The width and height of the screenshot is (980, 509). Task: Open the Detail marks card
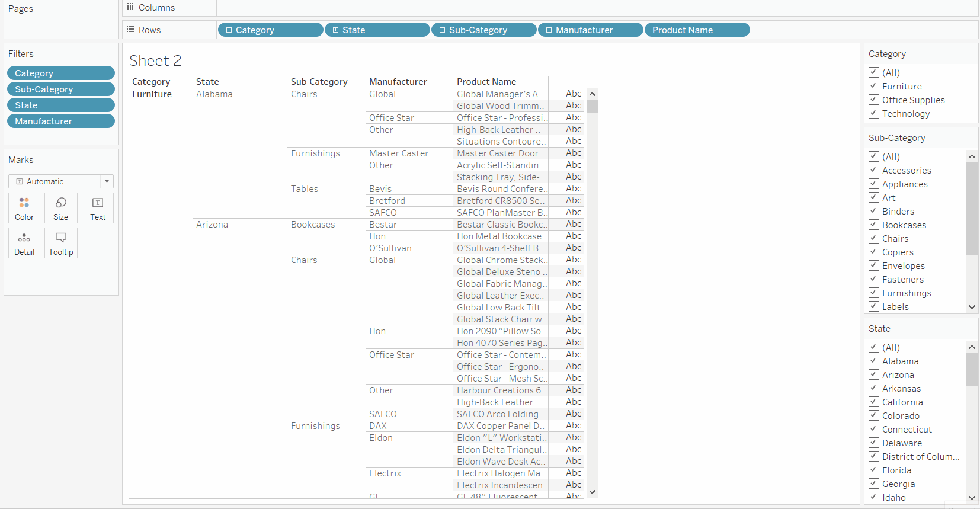pos(24,243)
